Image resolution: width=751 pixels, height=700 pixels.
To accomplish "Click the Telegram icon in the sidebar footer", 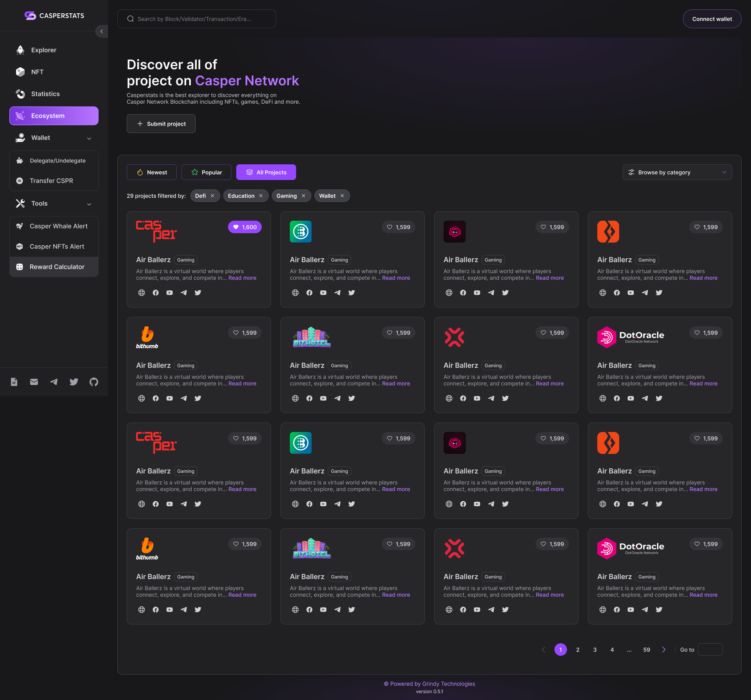I will 54,381.
